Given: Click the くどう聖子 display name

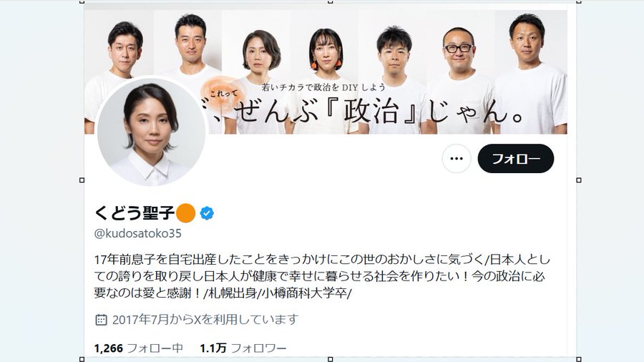Looking at the screenshot, I should pyautogui.click(x=135, y=213).
